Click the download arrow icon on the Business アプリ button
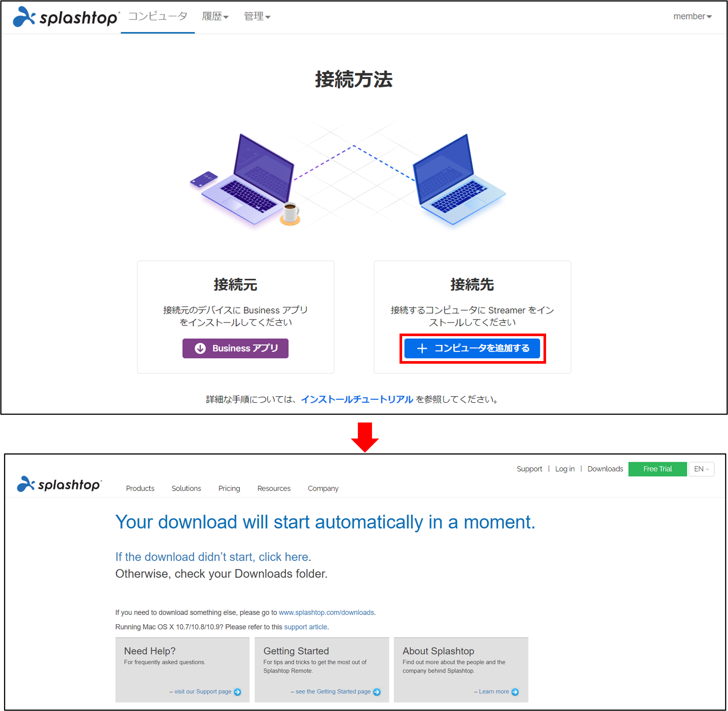The height and width of the screenshot is (711, 728). point(201,348)
